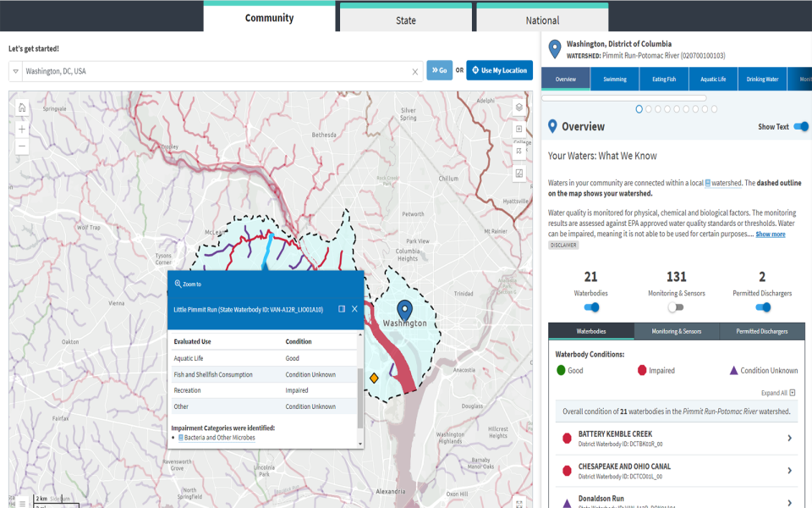The height and width of the screenshot is (508, 812).
Task: Open the map layers panel
Action: (x=519, y=108)
